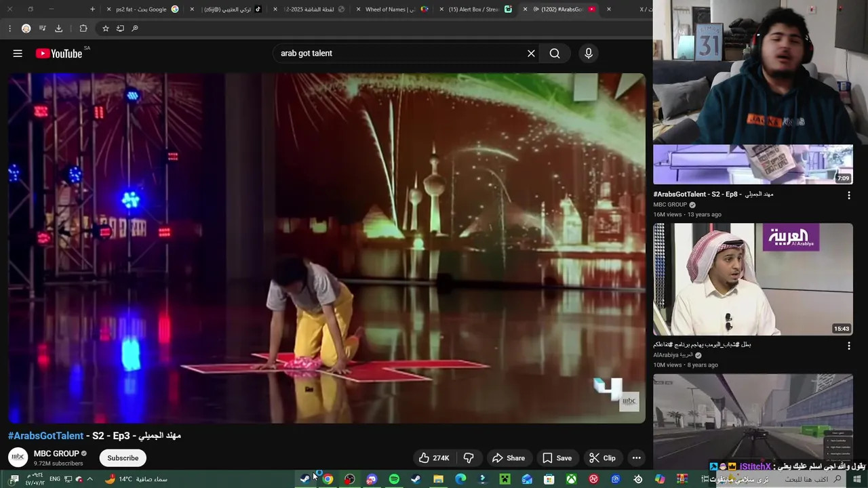Screen dimensions: 868x488
Task: Save video to a playlist
Action: 557,458
